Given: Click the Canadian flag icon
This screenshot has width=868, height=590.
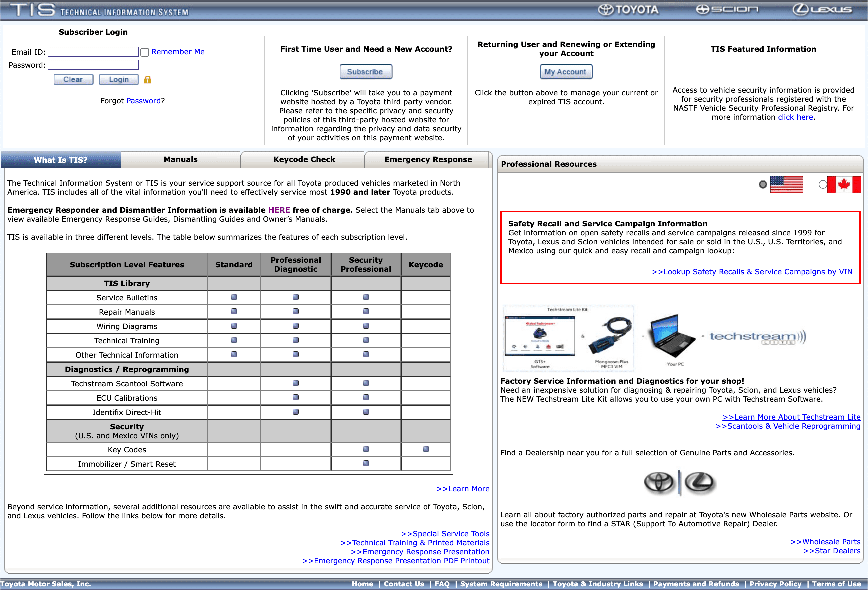Looking at the screenshot, I should click(x=843, y=184).
